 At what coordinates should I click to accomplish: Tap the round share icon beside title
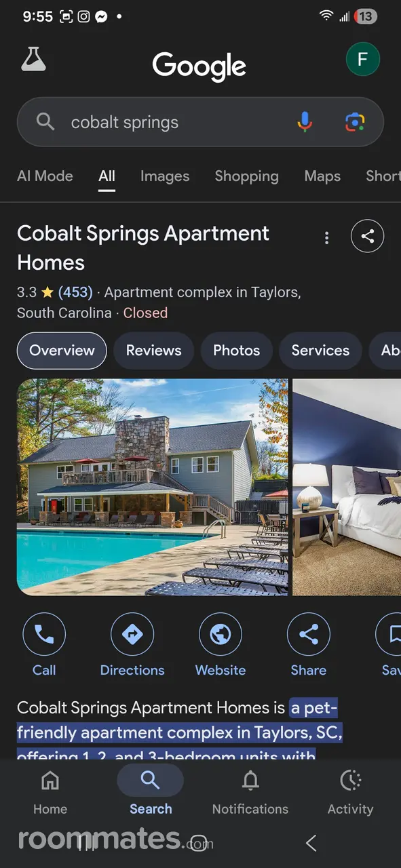(367, 236)
